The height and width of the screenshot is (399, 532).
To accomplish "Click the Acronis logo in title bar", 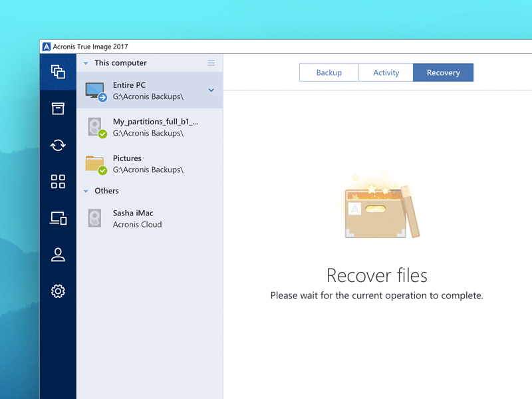I will (47, 47).
